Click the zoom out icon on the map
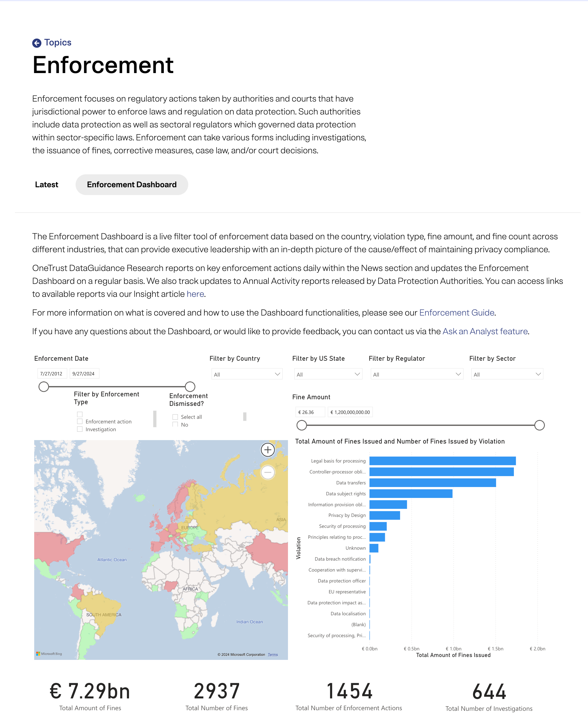 click(x=268, y=472)
